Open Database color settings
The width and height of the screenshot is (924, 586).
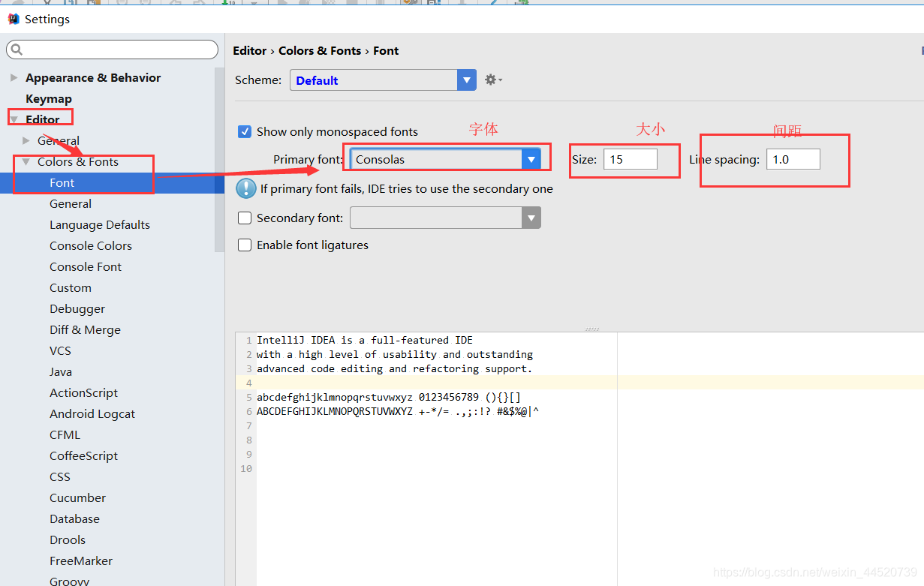click(x=74, y=518)
